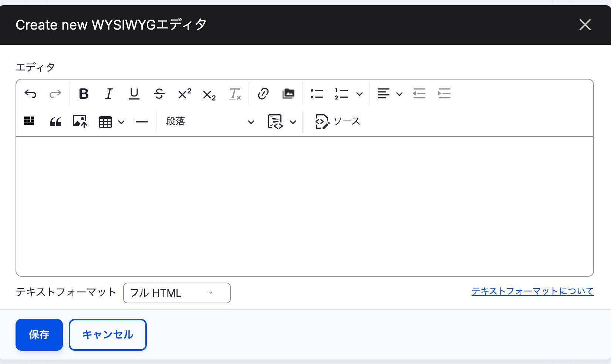Screen dimensions: 611x364
Task: Click the キャンセル button
Action: [108, 335]
